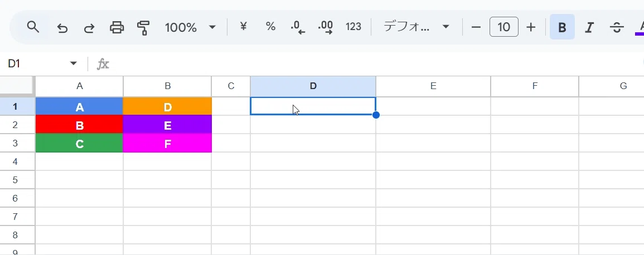Open the name box D1 dropdown arrow
The image size is (644, 255).
tap(74, 63)
